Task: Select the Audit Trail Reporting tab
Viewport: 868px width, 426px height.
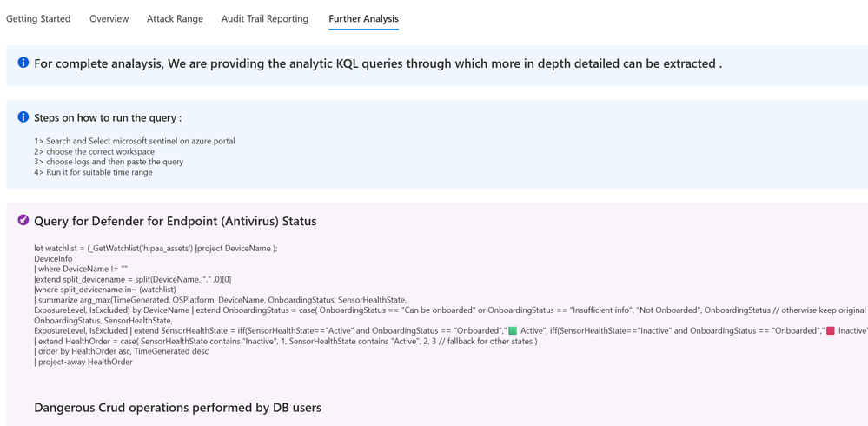Action: pyautogui.click(x=264, y=18)
